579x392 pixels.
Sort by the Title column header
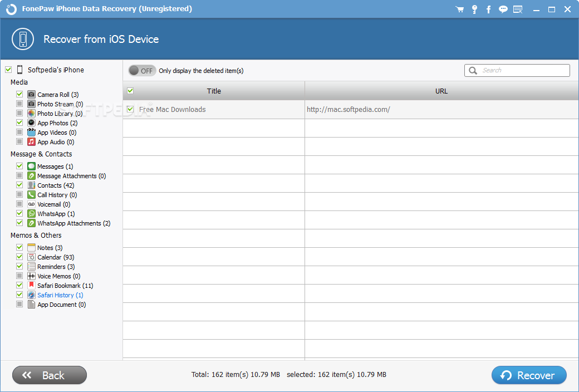(x=214, y=91)
